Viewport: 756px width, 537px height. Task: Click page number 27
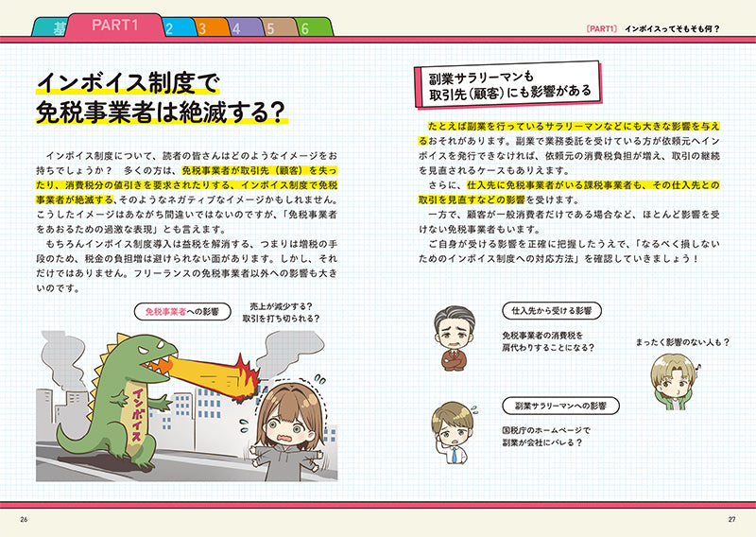pos(730,519)
